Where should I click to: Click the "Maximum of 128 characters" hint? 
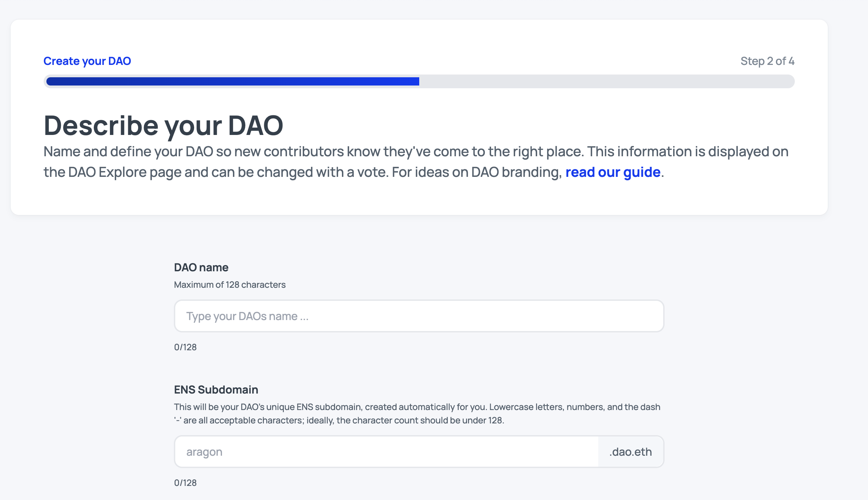click(x=230, y=285)
